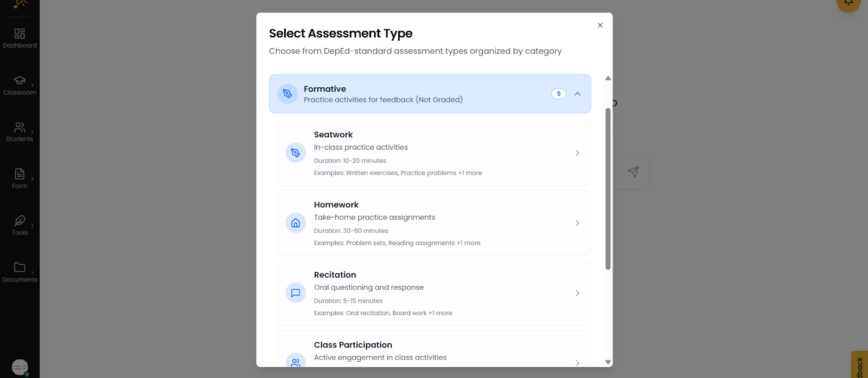Viewport: 868px width, 378px height.
Task: Click the send paper plane icon
Action: click(633, 172)
